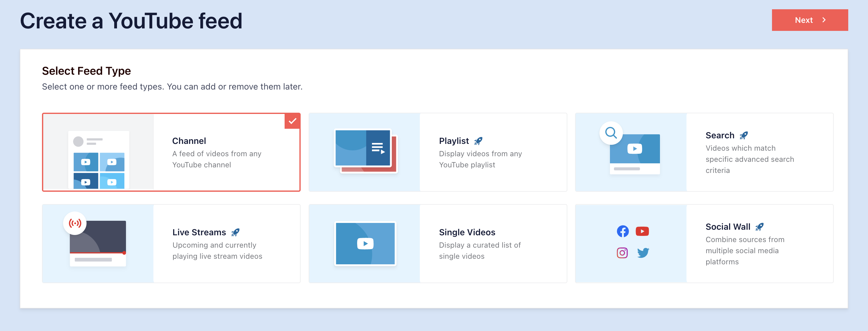Click the 'Create a YouTube feed' page title
Screen dimensions: 868x331
(x=131, y=21)
